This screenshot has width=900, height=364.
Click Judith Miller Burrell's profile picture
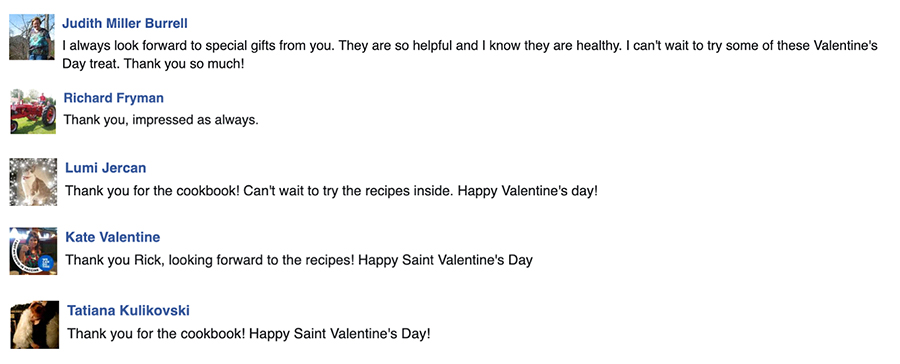[32, 37]
